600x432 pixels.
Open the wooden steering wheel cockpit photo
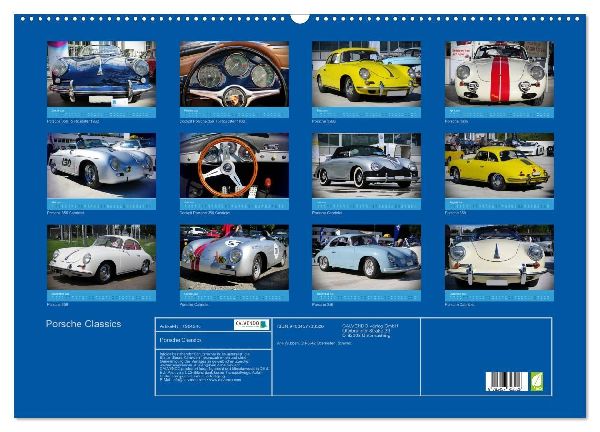click(x=234, y=165)
